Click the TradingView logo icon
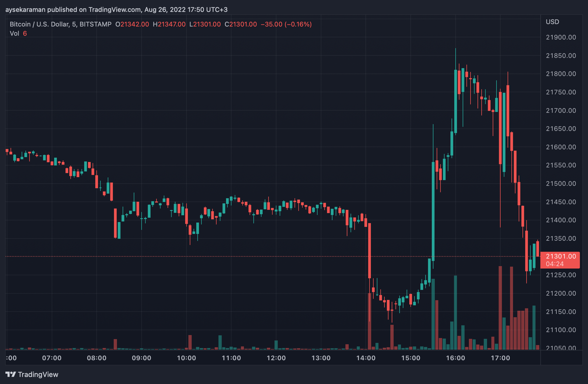 click(x=11, y=374)
